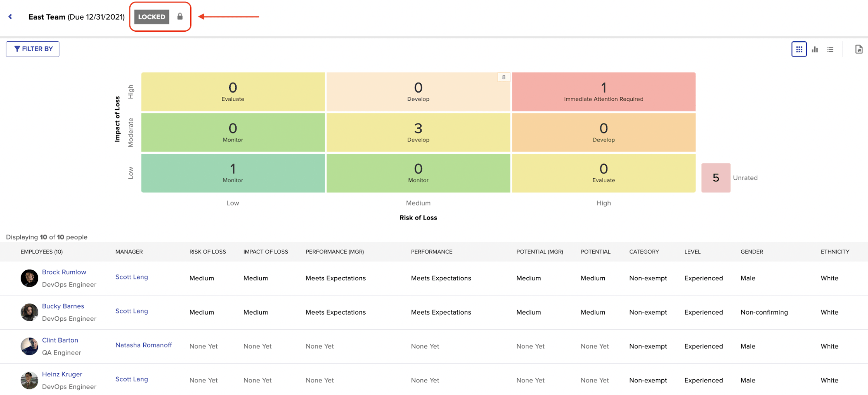Toggle the LOCKED status badge
The width and height of the screenshot is (868, 395).
tap(152, 17)
